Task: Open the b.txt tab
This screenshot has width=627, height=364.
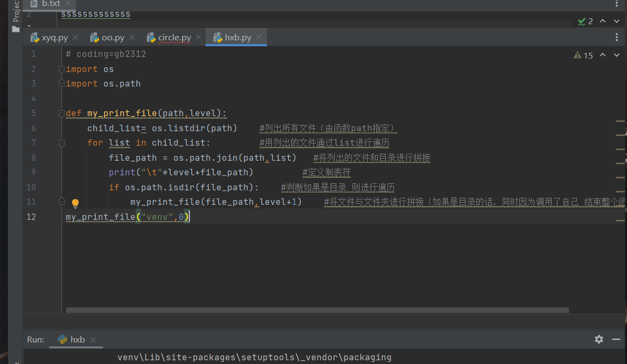Action: tap(51, 4)
